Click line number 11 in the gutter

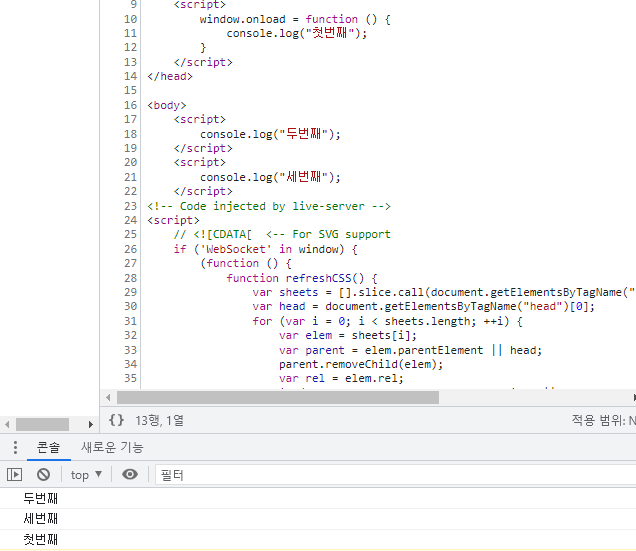click(131, 33)
